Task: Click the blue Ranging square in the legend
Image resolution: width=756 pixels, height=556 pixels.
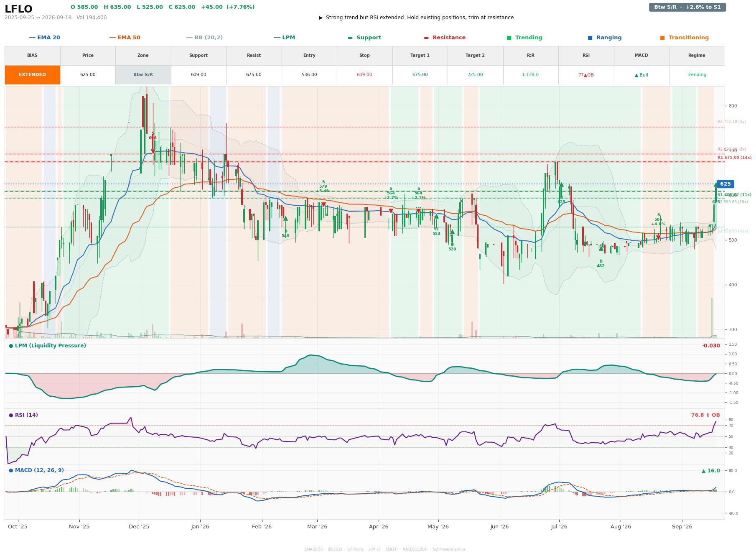Action: (590, 38)
